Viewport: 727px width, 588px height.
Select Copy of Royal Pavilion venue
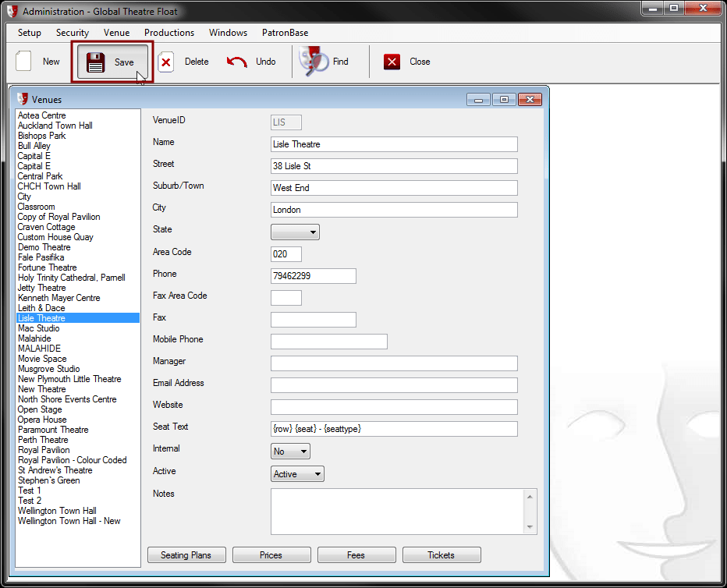[59, 217]
